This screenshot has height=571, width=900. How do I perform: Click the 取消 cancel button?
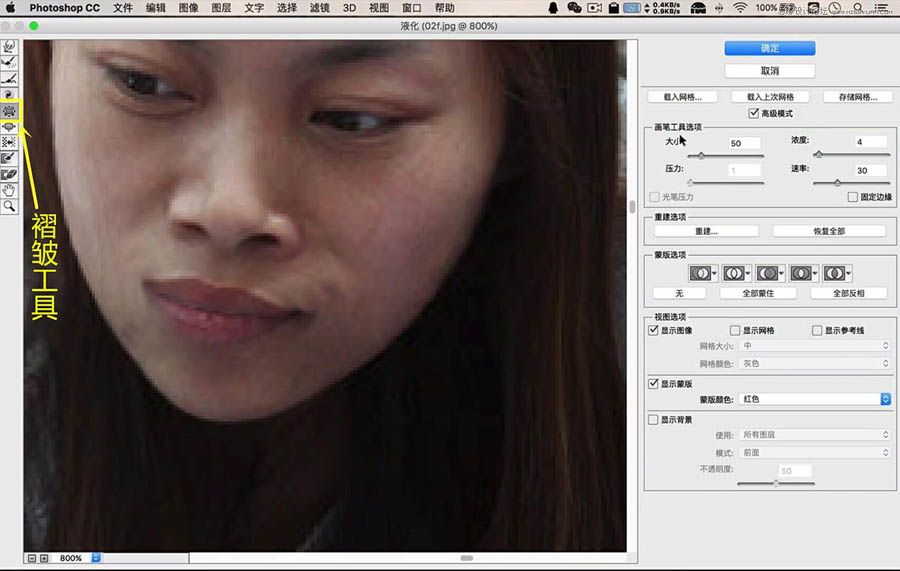(770, 71)
